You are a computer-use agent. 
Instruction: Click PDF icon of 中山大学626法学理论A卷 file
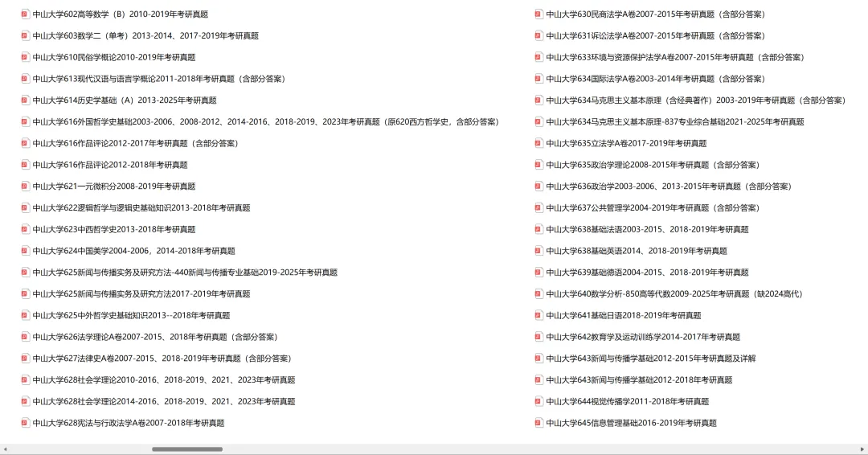(25, 337)
